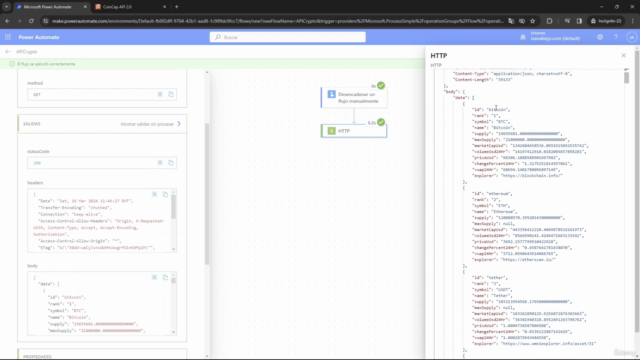Screen dimensions: 640x360
Task: Close the Microsoft Power Automate browser tab
Action: click(x=85, y=7)
